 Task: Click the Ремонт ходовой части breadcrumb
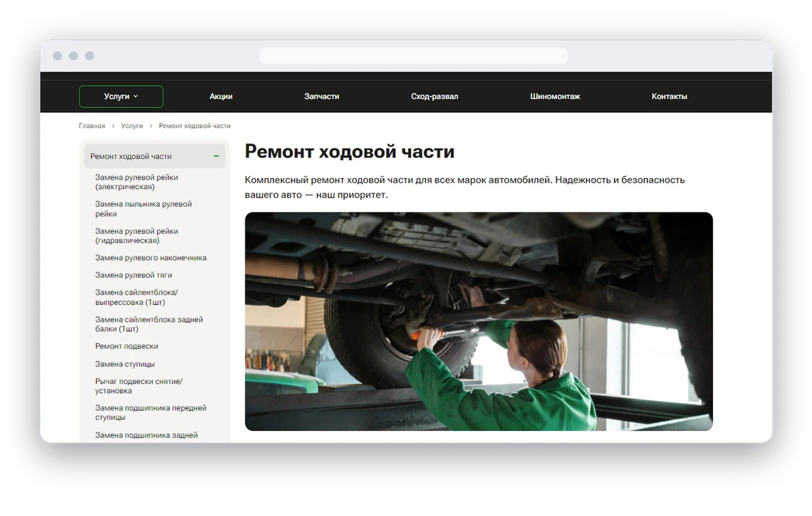195,126
